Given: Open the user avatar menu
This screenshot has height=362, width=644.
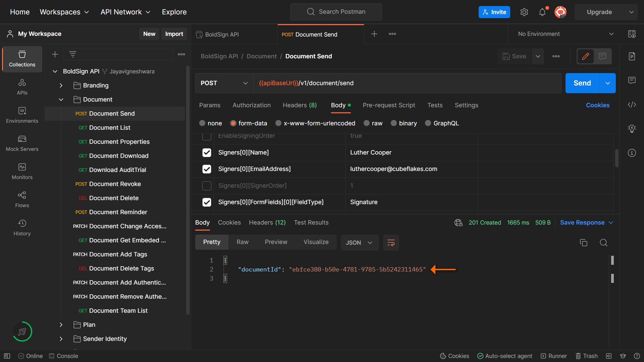Looking at the screenshot, I should 560,12.
